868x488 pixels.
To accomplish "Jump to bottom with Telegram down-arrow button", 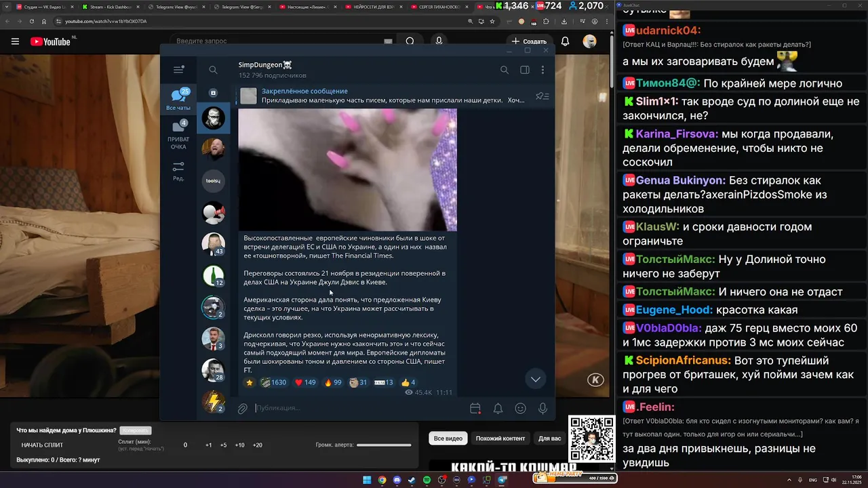I will [x=536, y=380].
